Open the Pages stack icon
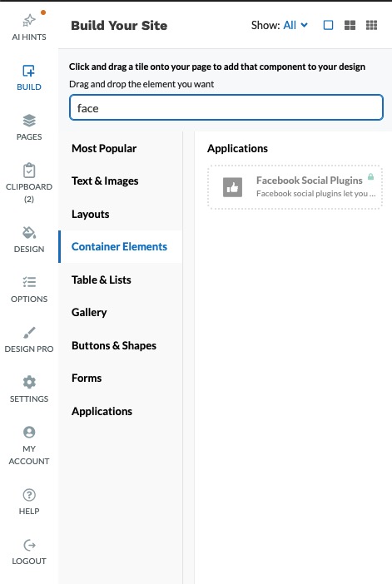Image resolution: width=392 pixels, height=584 pixels. point(29,121)
